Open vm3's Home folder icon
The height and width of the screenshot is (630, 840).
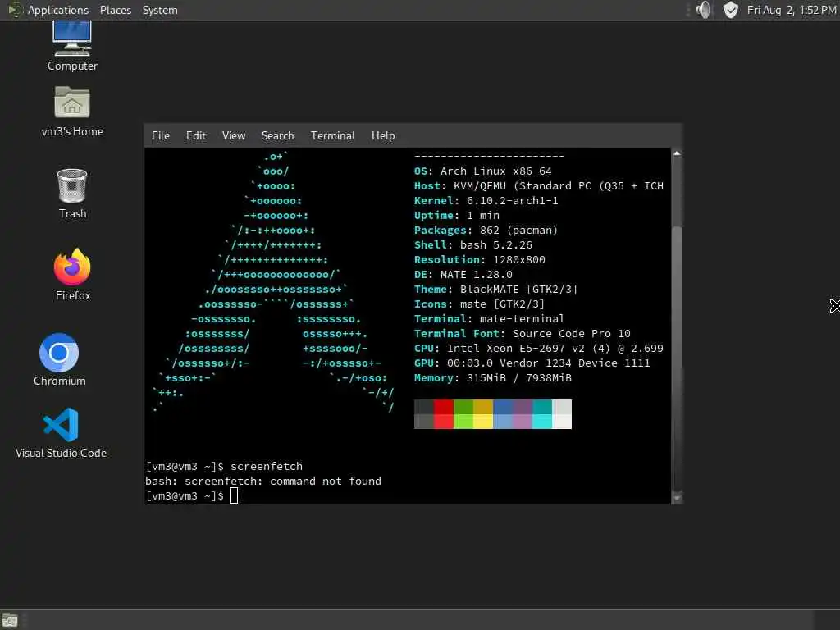coord(72,112)
